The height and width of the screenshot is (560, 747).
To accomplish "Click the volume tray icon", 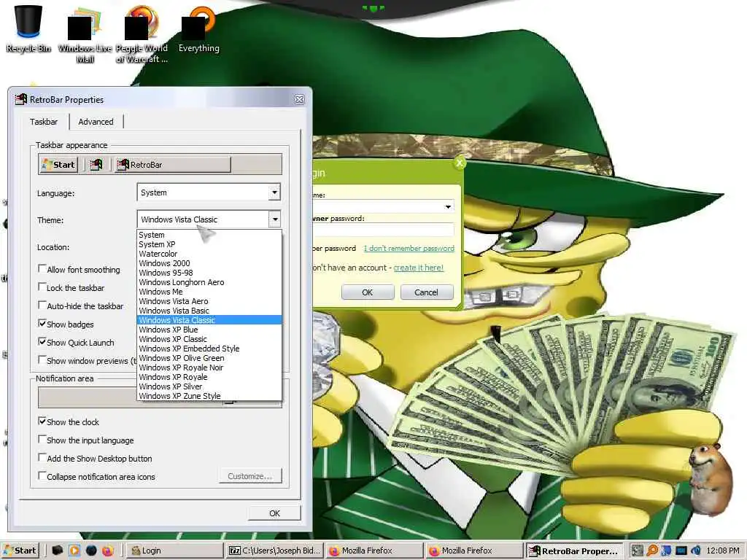I will click(x=696, y=551).
